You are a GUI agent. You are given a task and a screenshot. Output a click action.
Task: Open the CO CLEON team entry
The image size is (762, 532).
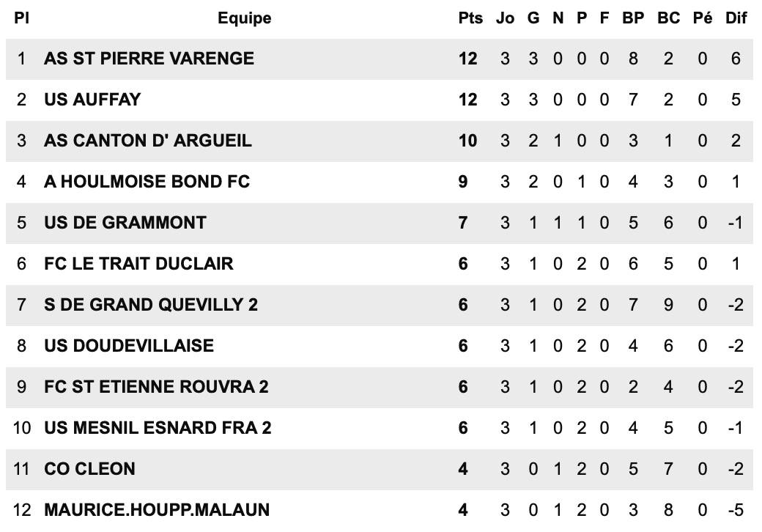(89, 468)
